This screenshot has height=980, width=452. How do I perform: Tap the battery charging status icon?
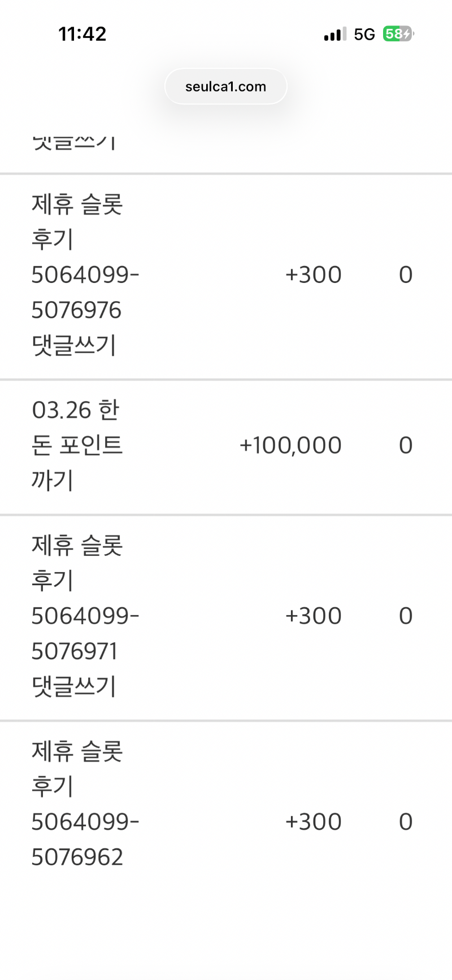point(398,34)
